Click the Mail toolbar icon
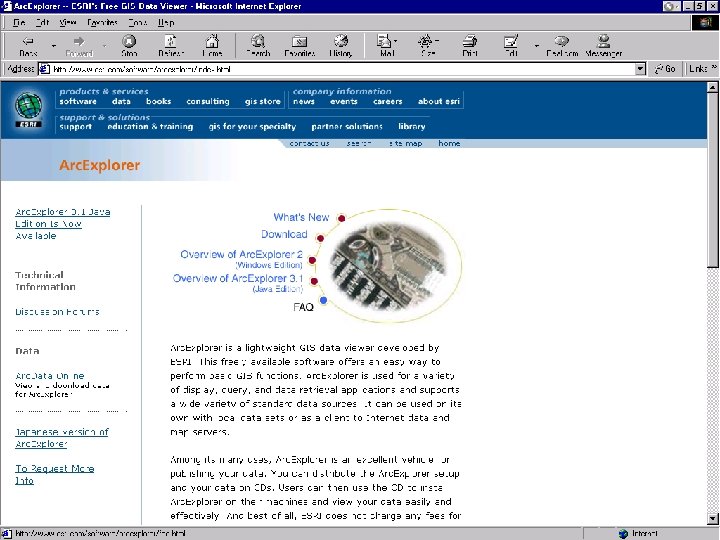720x540 pixels. (384, 41)
